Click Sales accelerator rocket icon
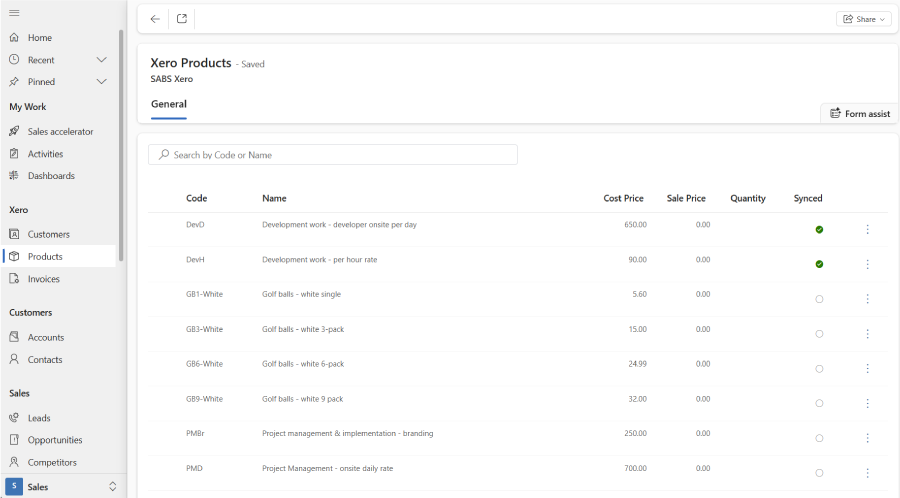This screenshot has height=498, width=900. (x=14, y=131)
